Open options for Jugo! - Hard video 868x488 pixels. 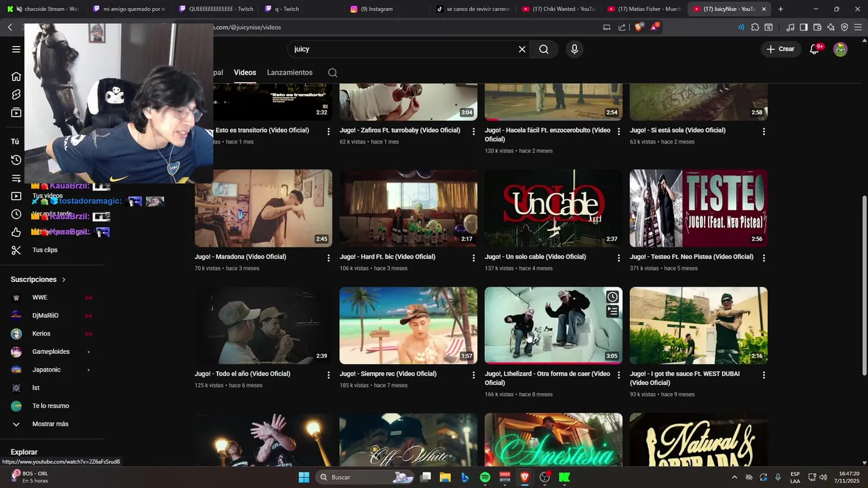coord(473,258)
